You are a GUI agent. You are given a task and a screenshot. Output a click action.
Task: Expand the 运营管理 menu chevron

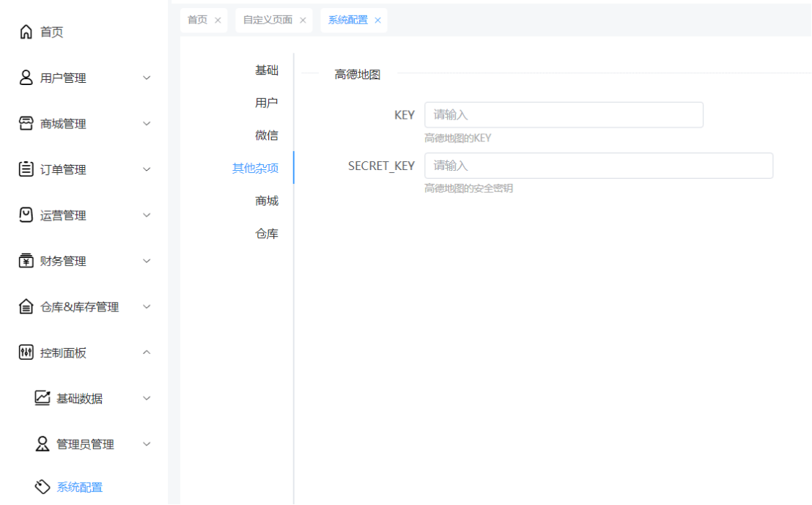click(147, 215)
